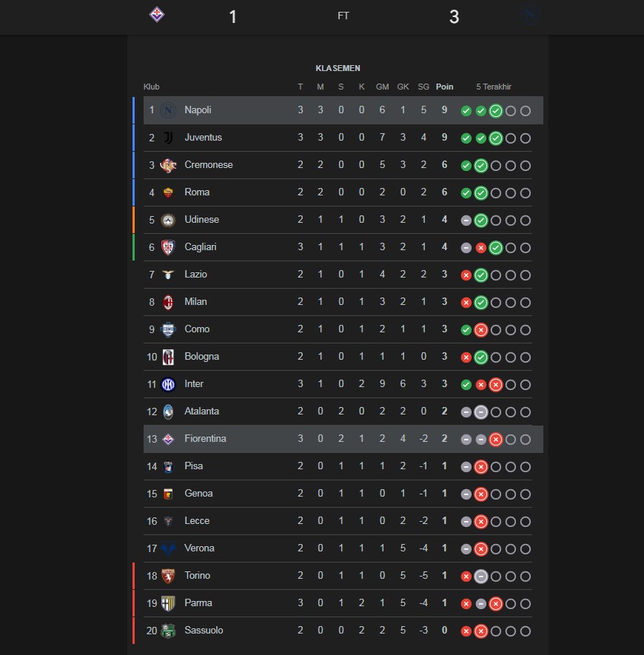Click the Napoli logo in the score header
Viewport: 644px width, 655px height.
[529, 16]
